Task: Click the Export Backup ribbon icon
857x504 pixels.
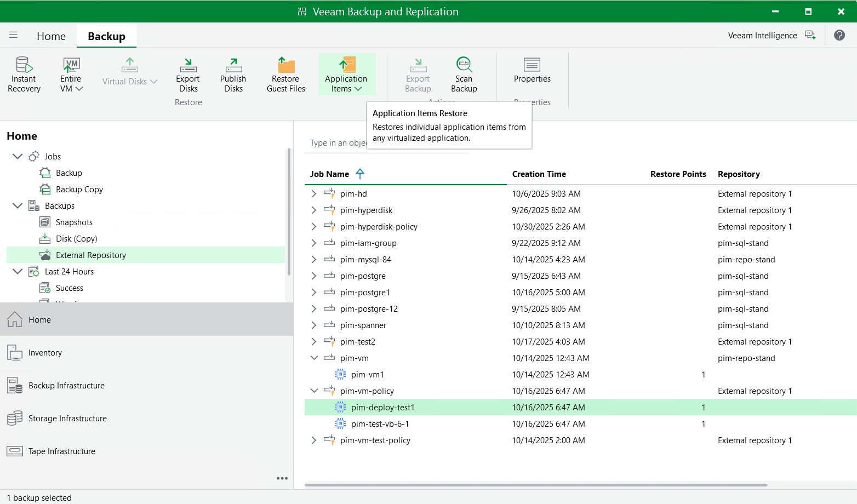Action: coord(418,65)
